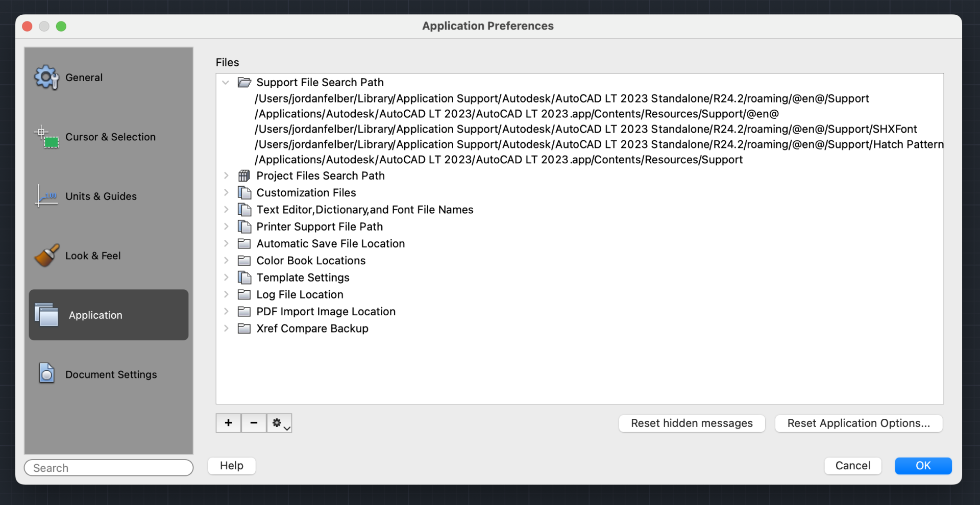Click the Automatic Save File Location folder icon
Screen dimensions: 980x505
pyautogui.click(x=244, y=243)
